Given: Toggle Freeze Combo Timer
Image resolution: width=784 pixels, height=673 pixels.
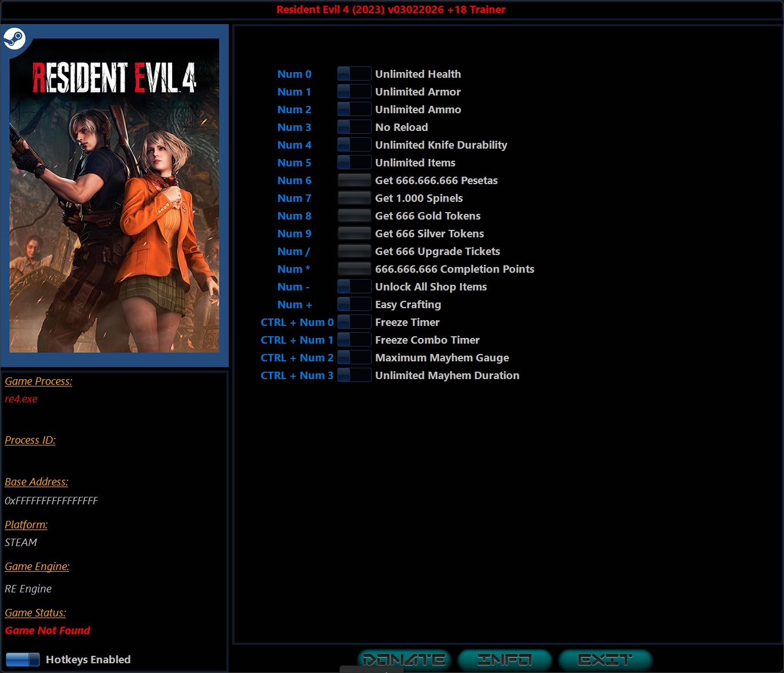Looking at the screenshot, I should click(353, 339).
